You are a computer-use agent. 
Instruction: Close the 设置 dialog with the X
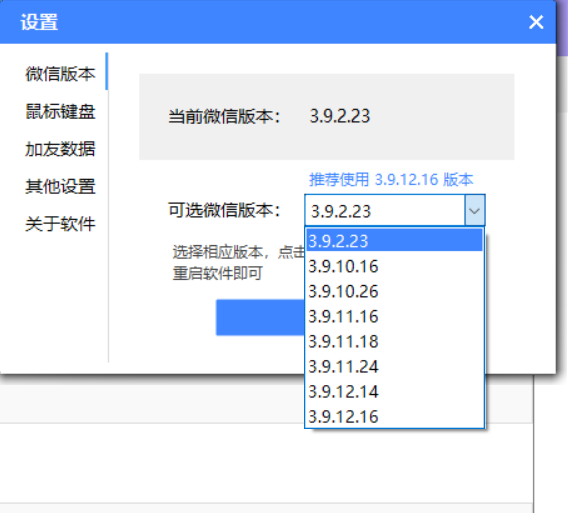pyautogui.click(x=536, y=22)
